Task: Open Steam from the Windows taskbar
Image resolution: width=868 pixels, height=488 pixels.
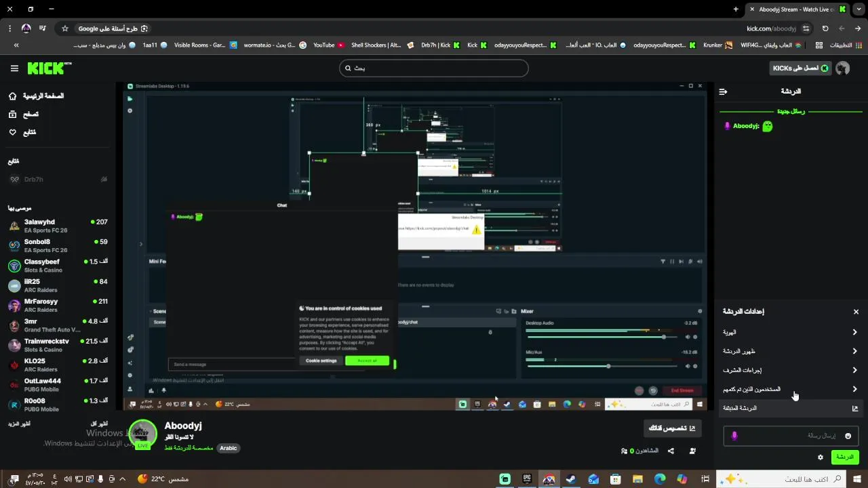Action: pyautogui.click(x=571, y=479)
